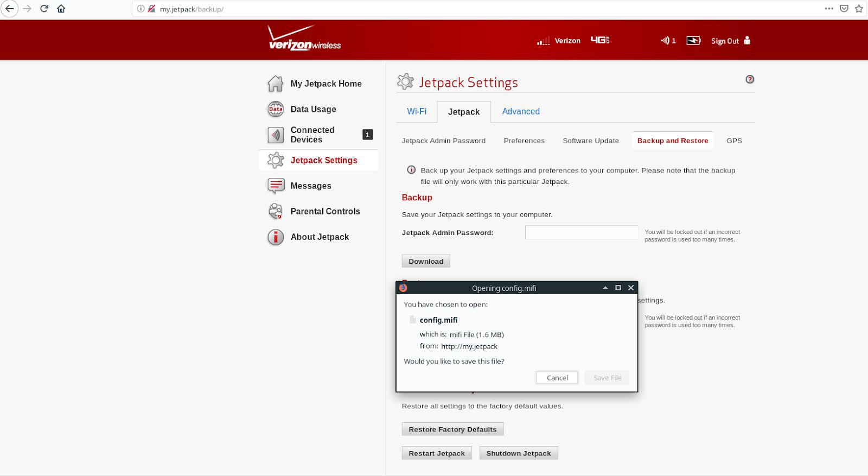Screen dimensions: 868x476
Task: Click 'http://my.jetpack' source text
Action: [x=469, y=346]
